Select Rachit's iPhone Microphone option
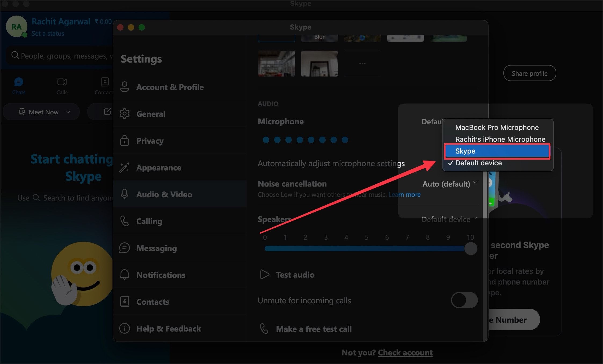 click(x=500, y=139)
